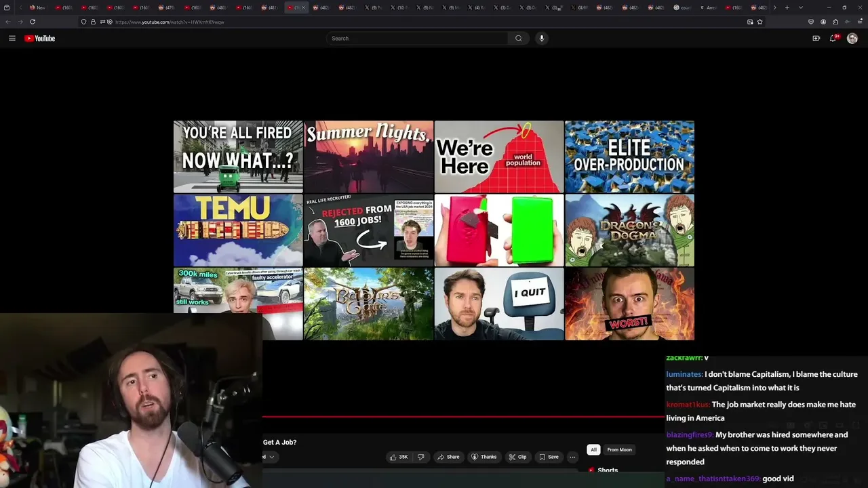The width and height of the screenshot is (868, 488).
Task: List all tabs dropdown arrow
Action: coord(801,7)
